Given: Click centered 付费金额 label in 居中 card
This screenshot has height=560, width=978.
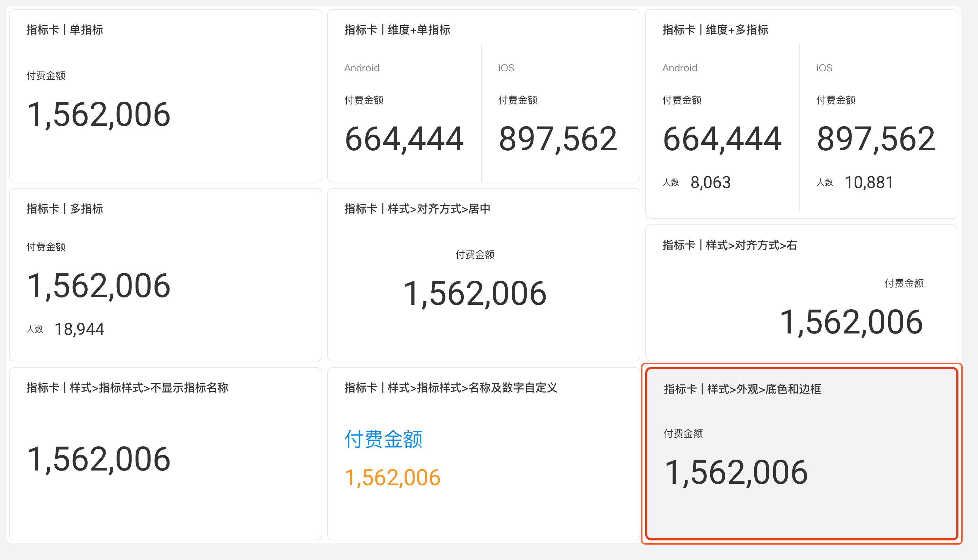Looking at the screenshot, I should pyautogui.click(x=475, y=254).
